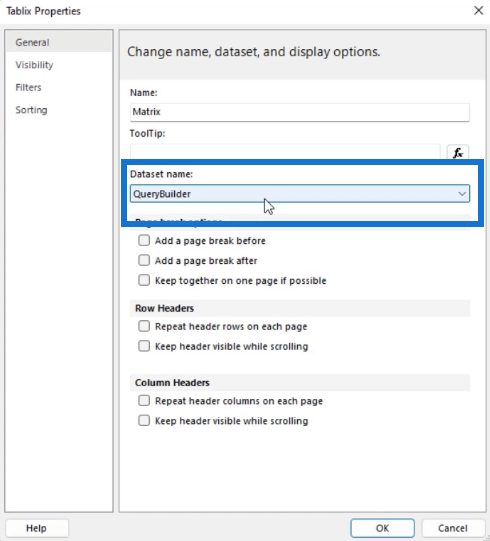This screenshot has width=490, height=541.
Task: Close the Tablix Properties dialog
Action: tap(478, 10)
